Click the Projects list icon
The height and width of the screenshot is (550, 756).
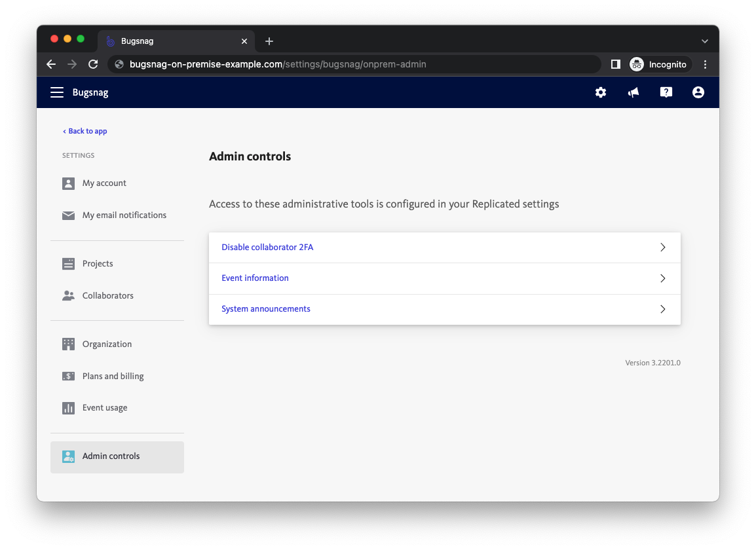69,264
